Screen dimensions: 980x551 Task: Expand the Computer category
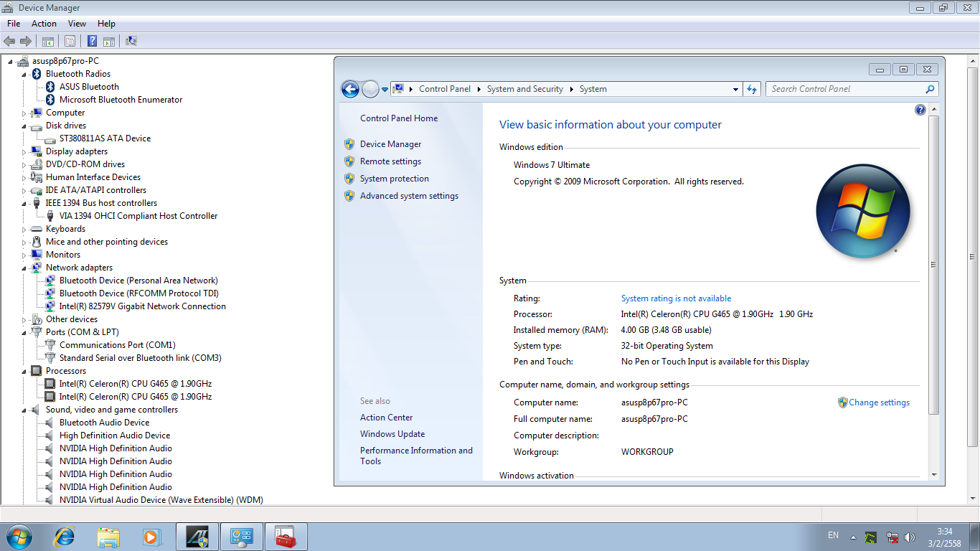pos(24,113)
